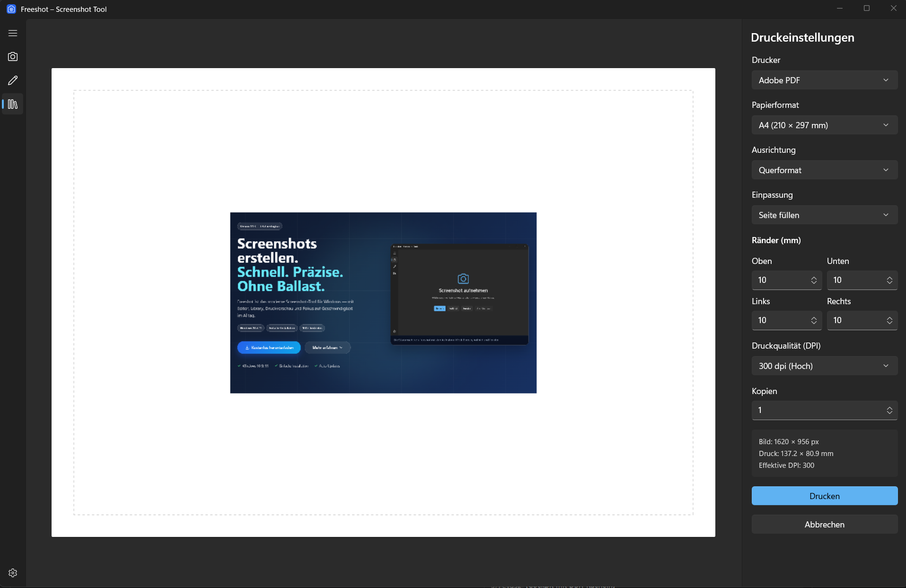Click the Abbrechen button
Viewport: 906px width, 588px height.
pos(824,524)
